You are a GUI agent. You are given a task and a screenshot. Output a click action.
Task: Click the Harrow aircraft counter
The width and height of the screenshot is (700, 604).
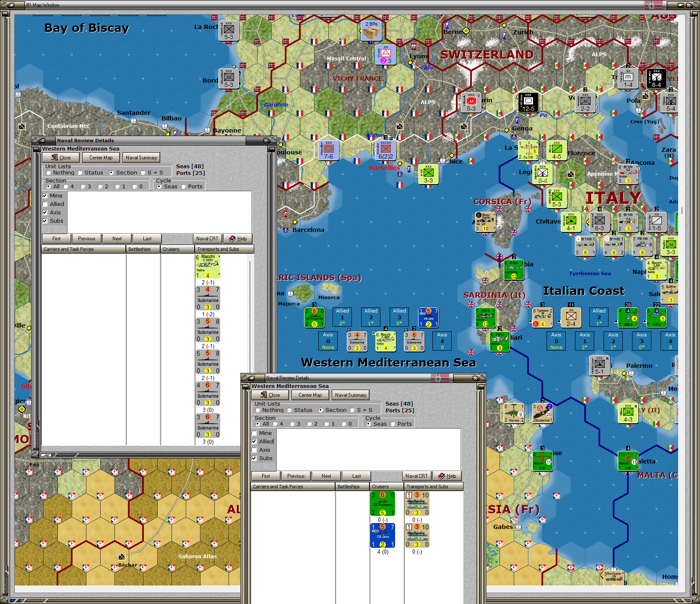[514, 413]
